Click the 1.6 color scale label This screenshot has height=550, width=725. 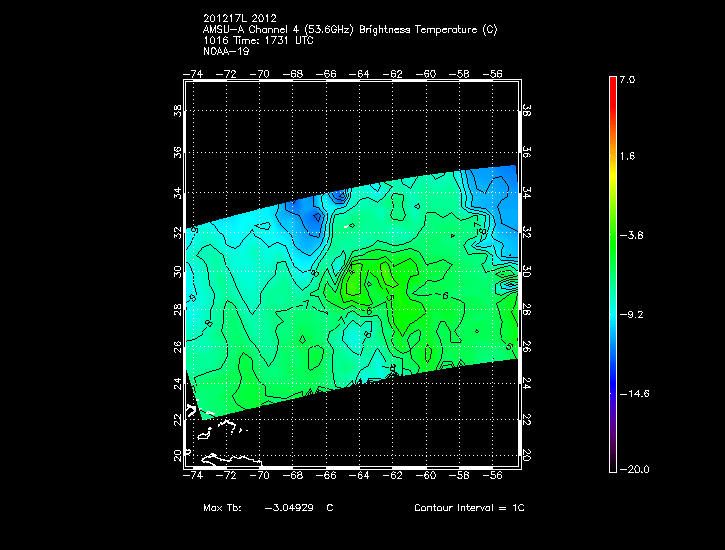point(626,157)
